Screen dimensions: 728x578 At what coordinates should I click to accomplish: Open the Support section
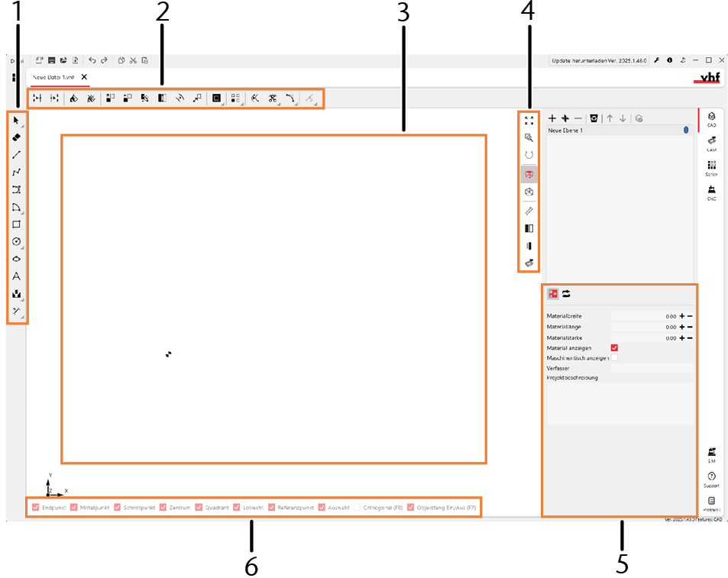click(x=711, y=480)
